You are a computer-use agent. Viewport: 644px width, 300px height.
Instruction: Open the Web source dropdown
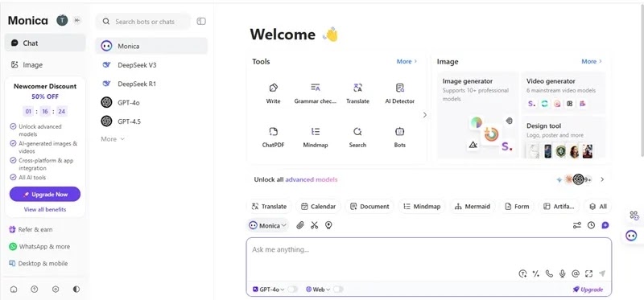coord(318,290)
